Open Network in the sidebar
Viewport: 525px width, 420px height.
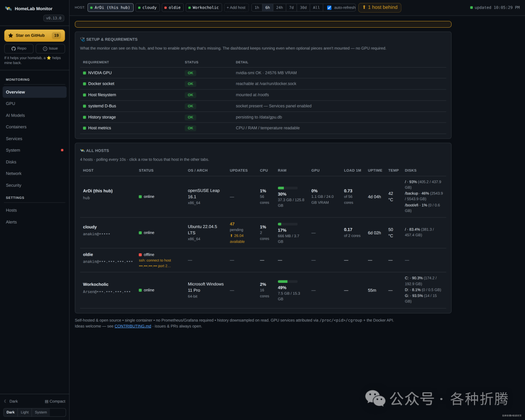tap(35, 174)
